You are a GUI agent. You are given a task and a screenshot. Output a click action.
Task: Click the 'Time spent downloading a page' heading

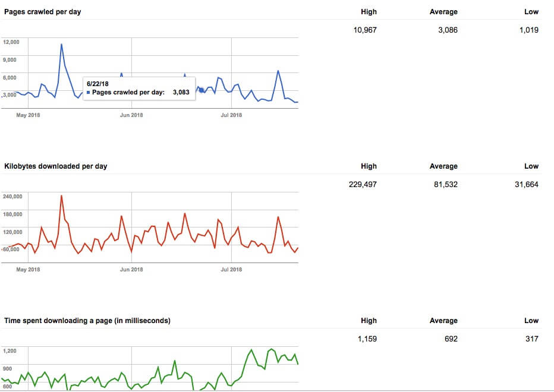pyautogui.click(x=87, y=320)
